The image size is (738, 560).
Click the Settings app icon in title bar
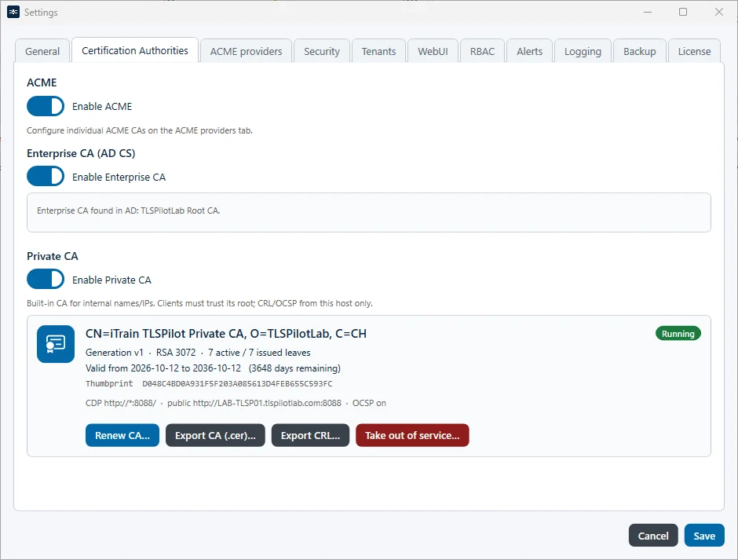13,13
